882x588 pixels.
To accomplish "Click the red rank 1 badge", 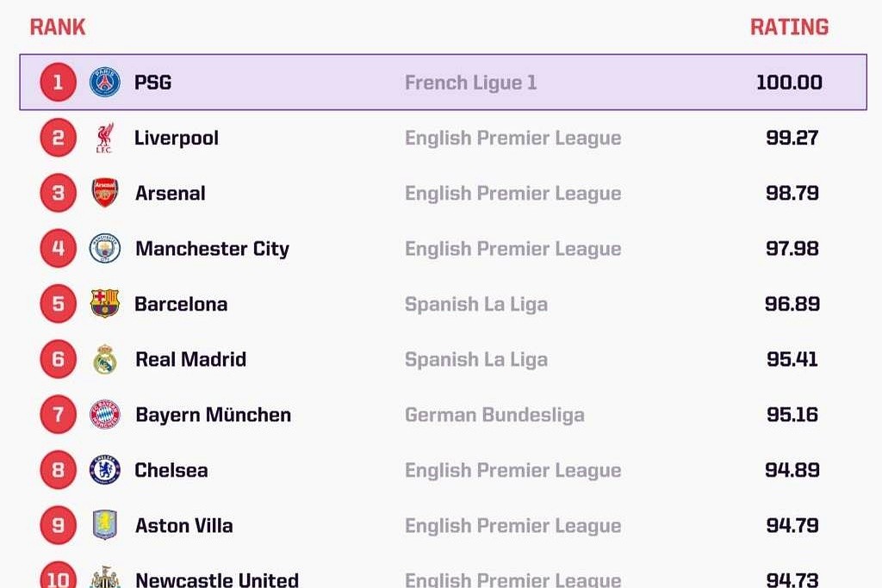I will click(x=58, y=83).
